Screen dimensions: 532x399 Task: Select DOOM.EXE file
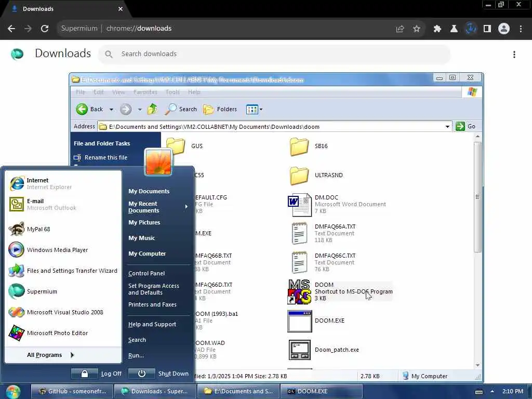tap(316, 321)
